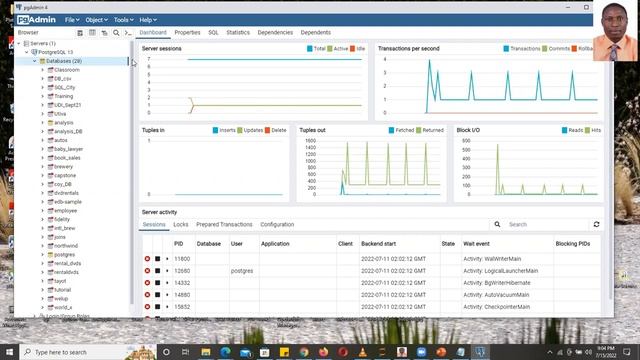The image size is (640, 360).
Task: Cancel active query for PID 11600
Action: [158, 259]
